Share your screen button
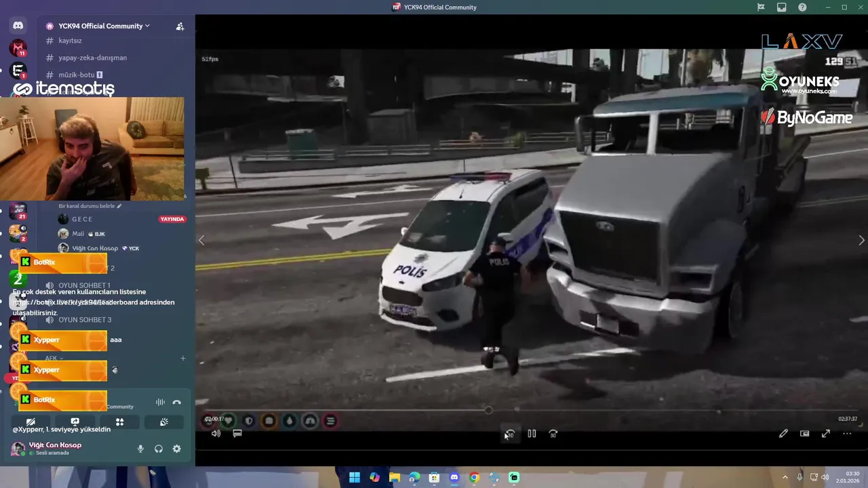868x488 pixels. pos(75,422)
